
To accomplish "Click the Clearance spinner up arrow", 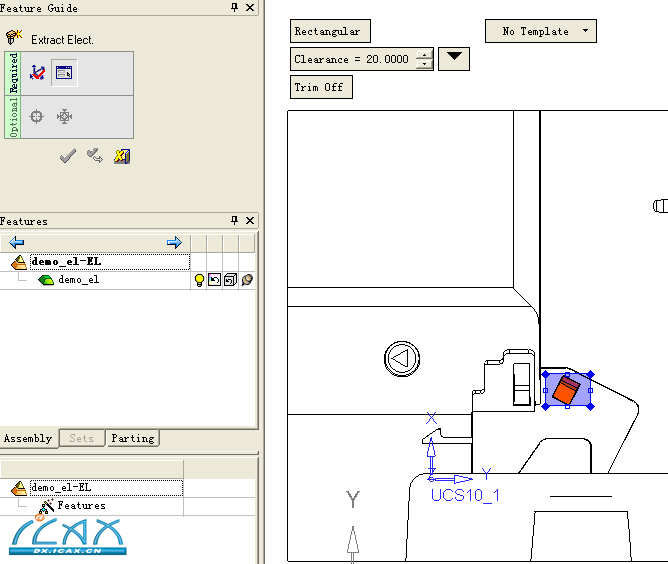I will [424, 54].
